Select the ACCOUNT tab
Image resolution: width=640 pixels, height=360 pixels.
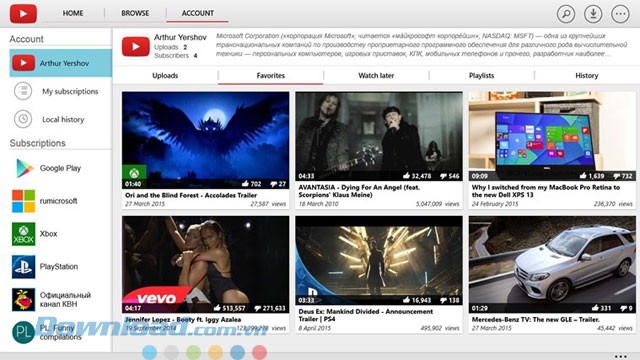(198, 13)
